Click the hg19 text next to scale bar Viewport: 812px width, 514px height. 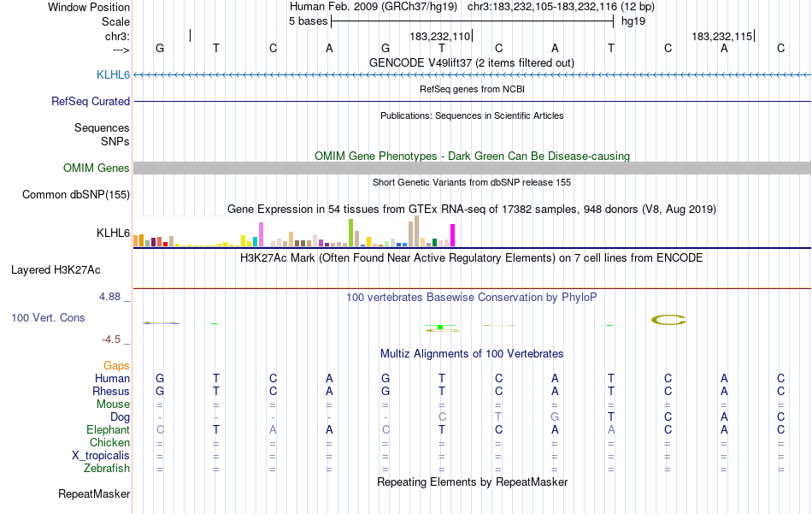[633, 21]
